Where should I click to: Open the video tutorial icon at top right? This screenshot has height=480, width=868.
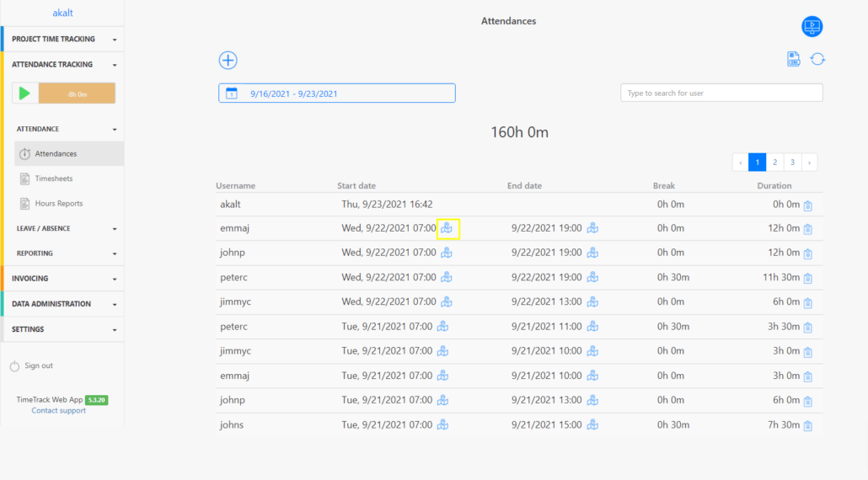[x=812, y=26]
